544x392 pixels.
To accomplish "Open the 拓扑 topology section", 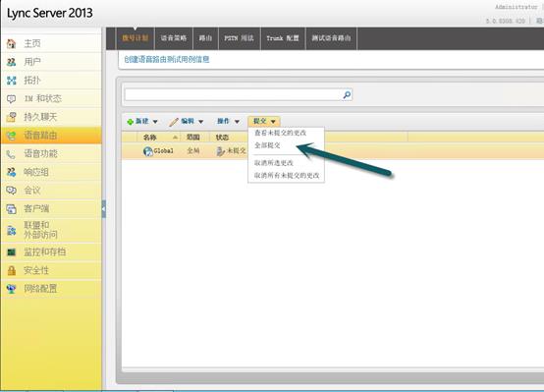I will click(x=51, y=81).
